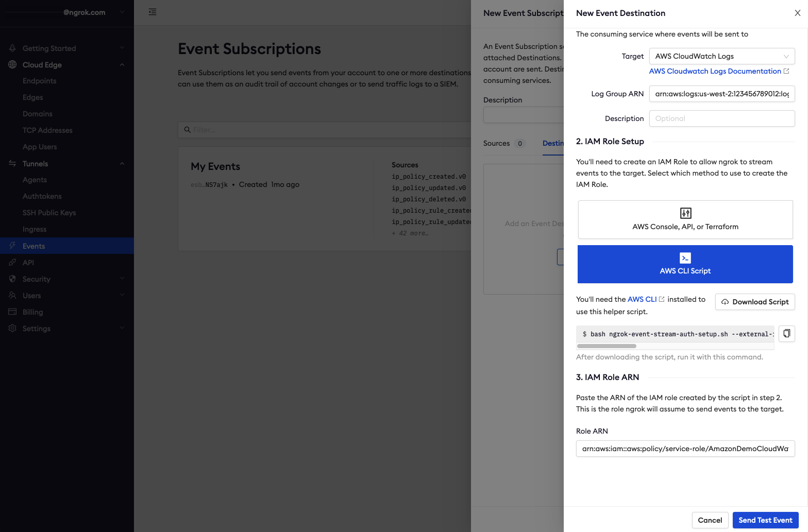Click the Users people icon
Image resolution: width=808 pixels, height=532 pixels.
coord(12,295)
